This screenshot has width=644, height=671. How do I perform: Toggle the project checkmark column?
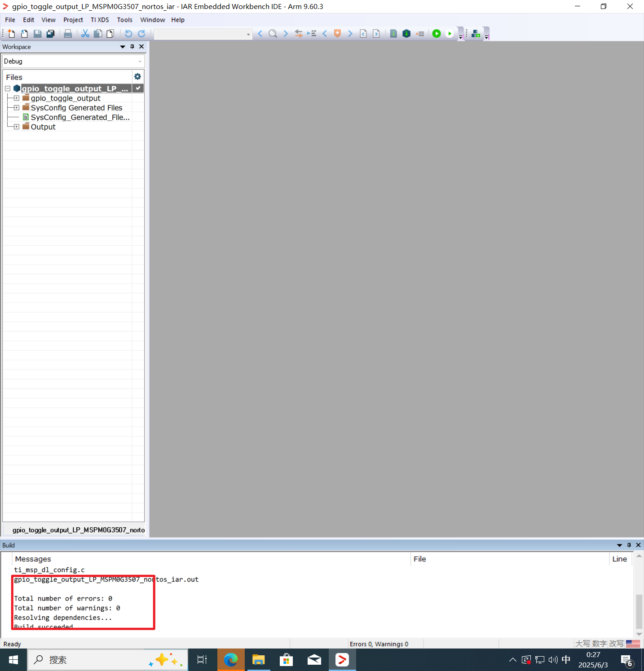point(138,88)
